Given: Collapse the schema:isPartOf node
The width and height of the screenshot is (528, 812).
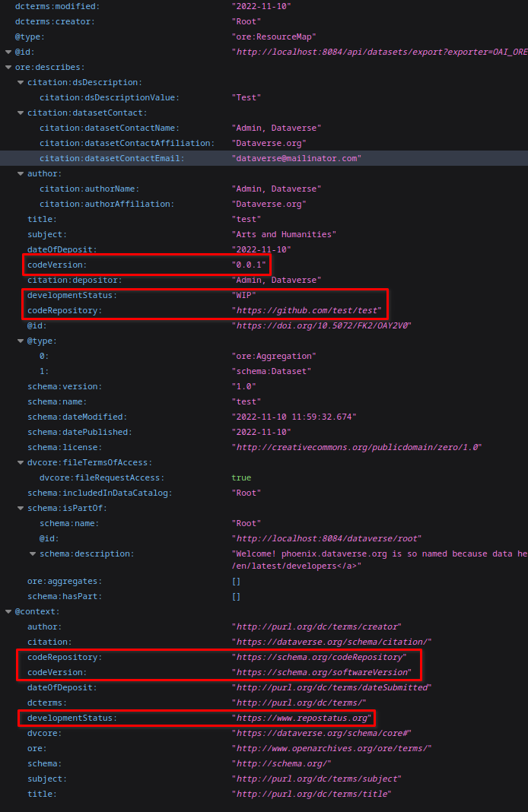Looking at the screenshot, I should [21, 508].
